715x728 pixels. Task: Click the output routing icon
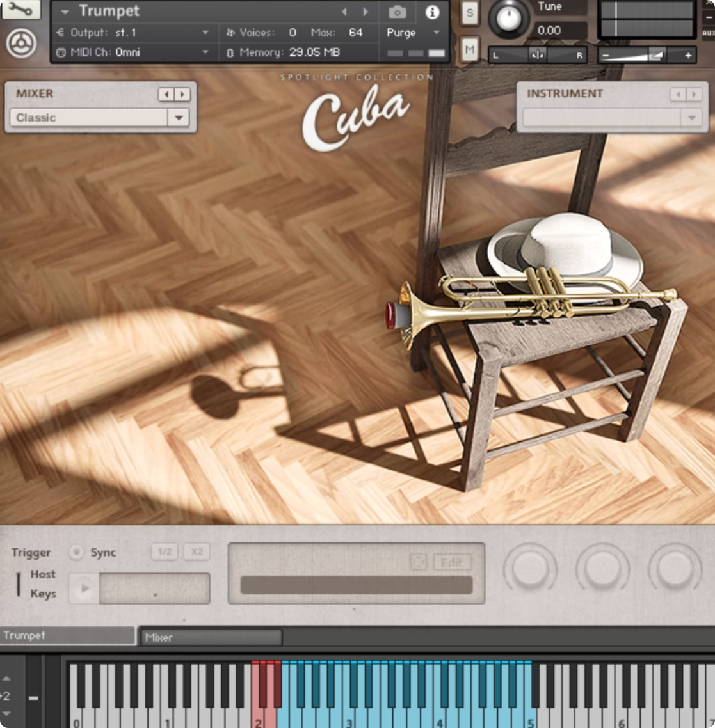60,33
